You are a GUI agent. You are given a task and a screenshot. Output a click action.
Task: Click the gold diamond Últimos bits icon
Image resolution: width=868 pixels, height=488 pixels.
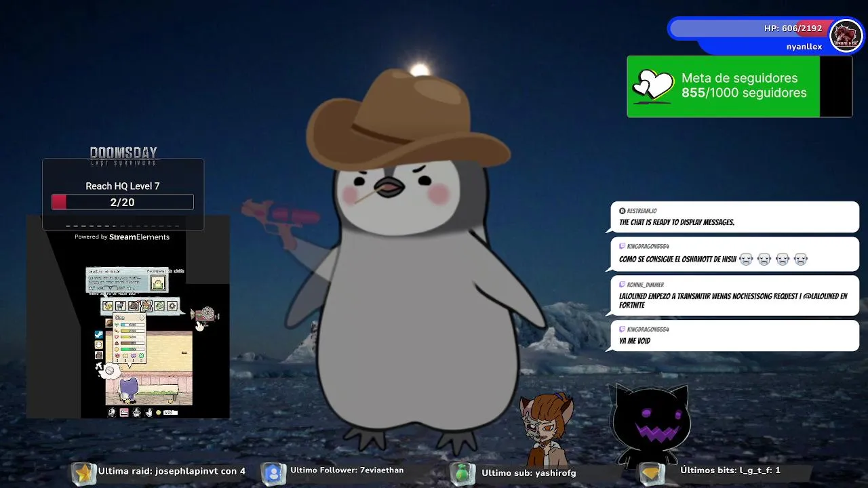pyautogui.click(x=652, y=473)
